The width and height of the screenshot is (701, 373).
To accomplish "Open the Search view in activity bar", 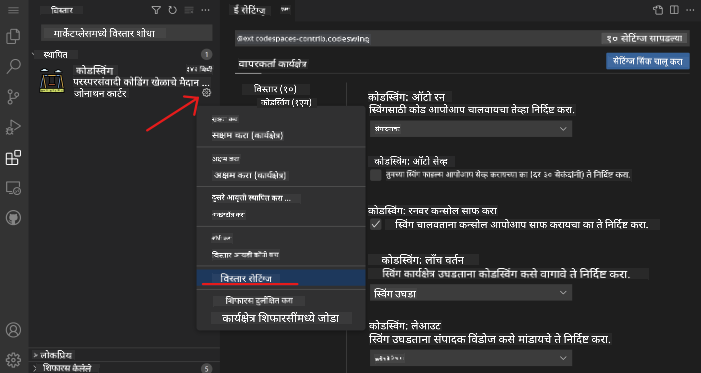I will click(x=13, y=67).
